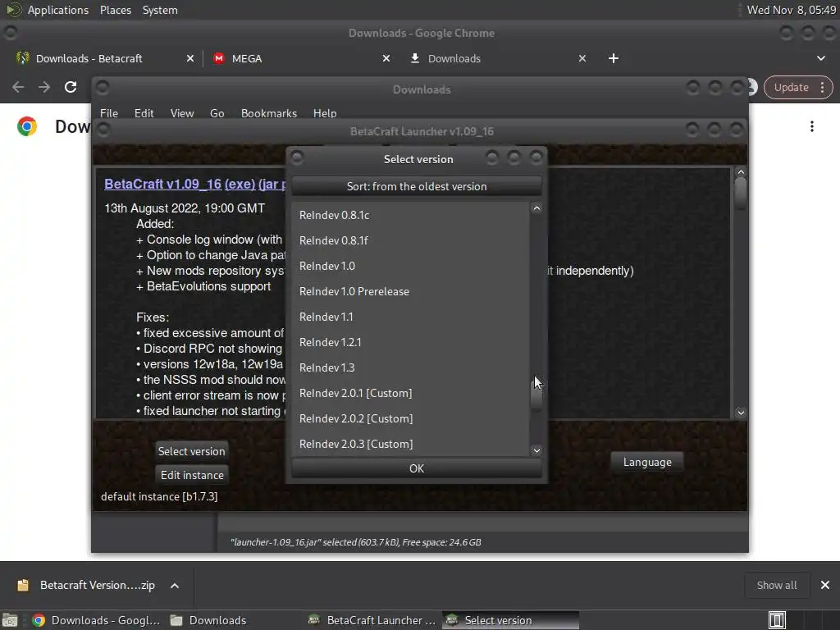Open Help menu in Downloads window

coord(325,113)
